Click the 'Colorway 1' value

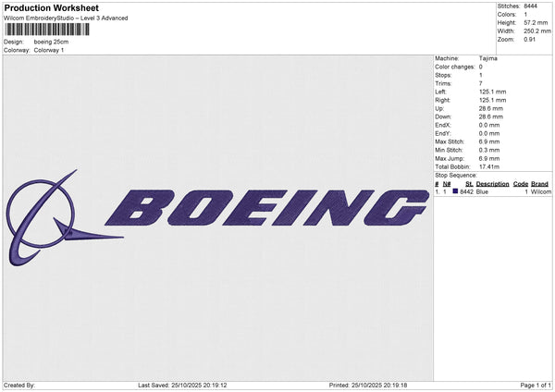(x=49, y=50)
